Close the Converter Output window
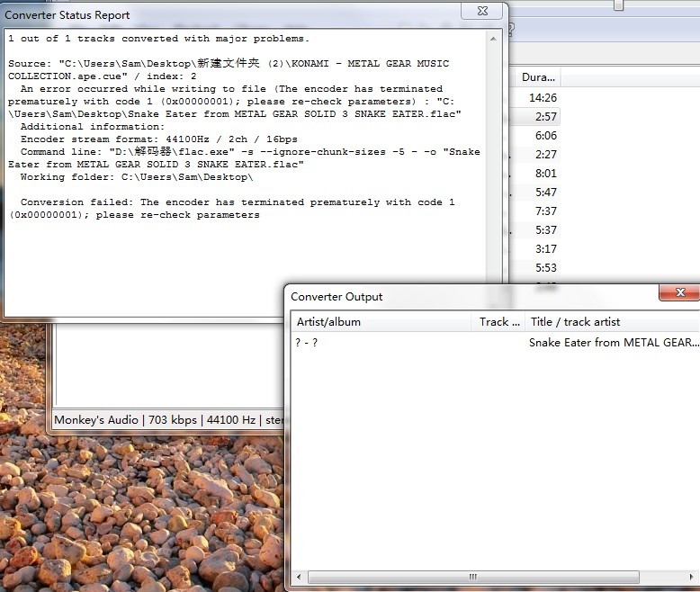The image size is (700, 592). tap(680, 292)
